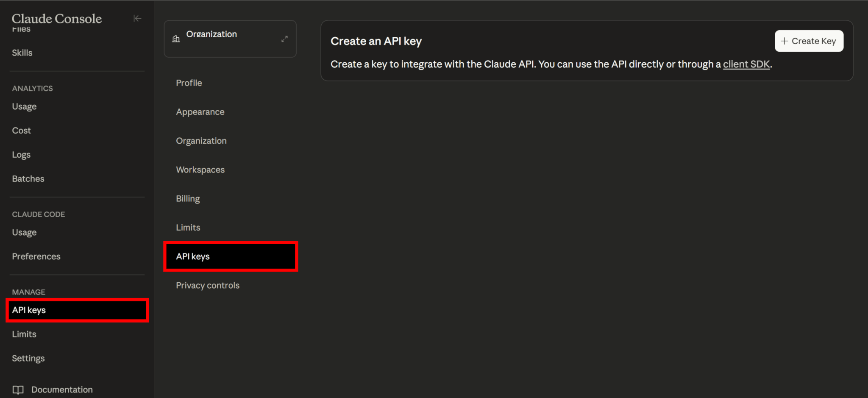Open Logs under Analytics

click(21, 155)
